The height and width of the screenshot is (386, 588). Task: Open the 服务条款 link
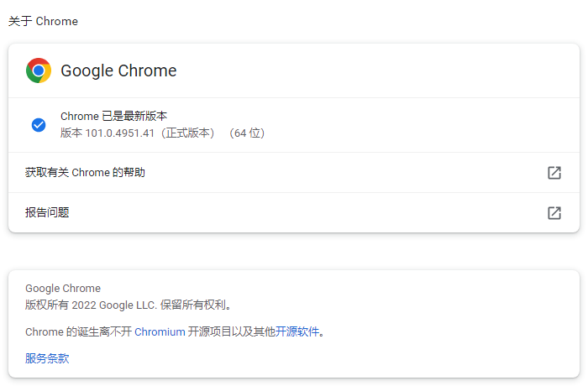pos(47,358)
